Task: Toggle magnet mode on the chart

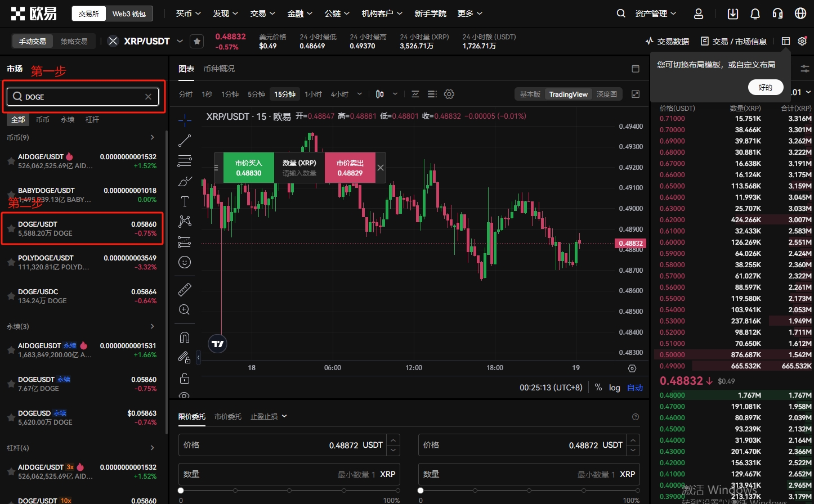Action: click(x=185, y=337)
